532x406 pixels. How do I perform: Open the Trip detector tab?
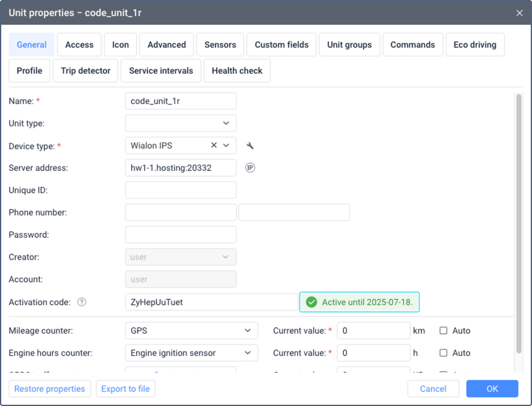pyautogui.click(x=85, y=71)
